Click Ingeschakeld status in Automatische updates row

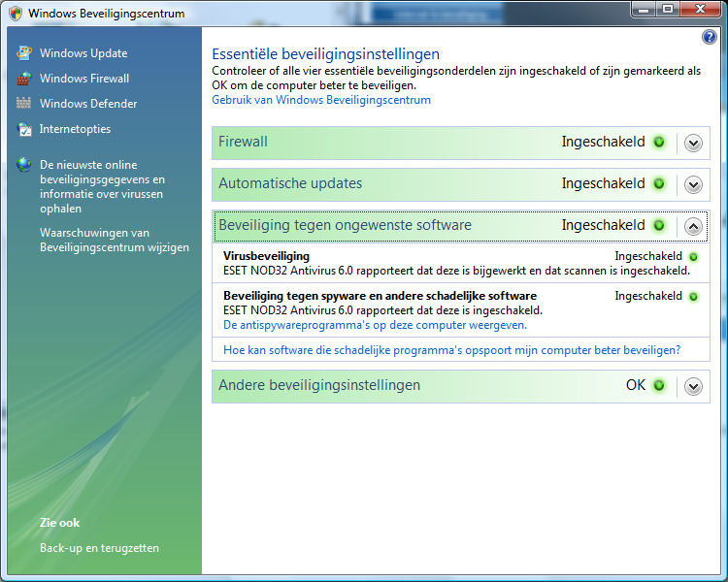point(603,183)
